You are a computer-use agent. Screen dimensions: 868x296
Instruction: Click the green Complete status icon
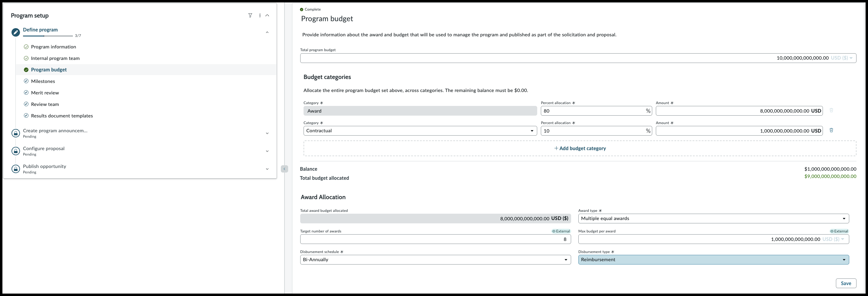pos(301,9)
